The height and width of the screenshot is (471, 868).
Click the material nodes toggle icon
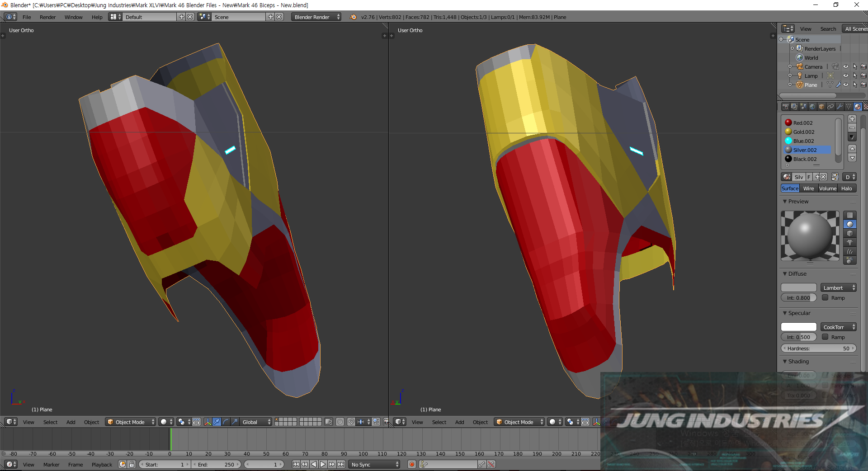tap(835, 177)
